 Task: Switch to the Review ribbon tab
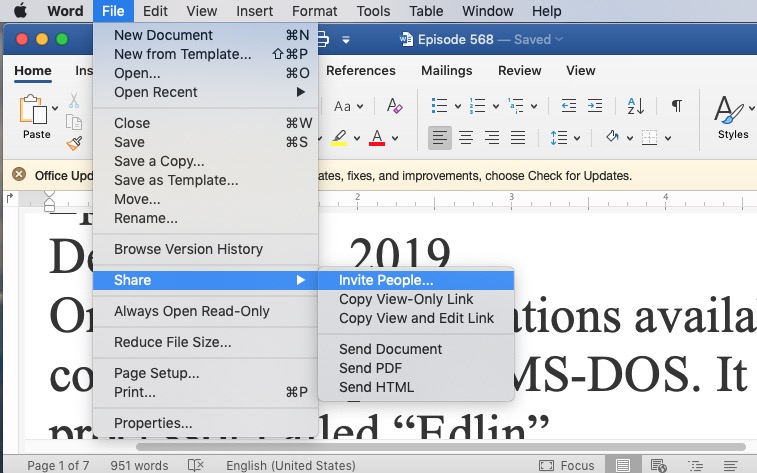pyautogui.click(x=519, y=71)
